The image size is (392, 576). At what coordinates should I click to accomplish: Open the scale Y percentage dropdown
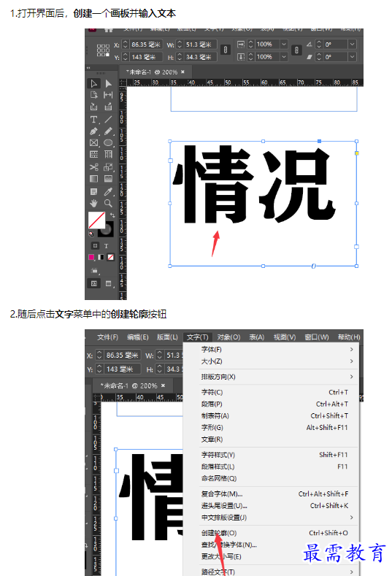pos(284,56)
